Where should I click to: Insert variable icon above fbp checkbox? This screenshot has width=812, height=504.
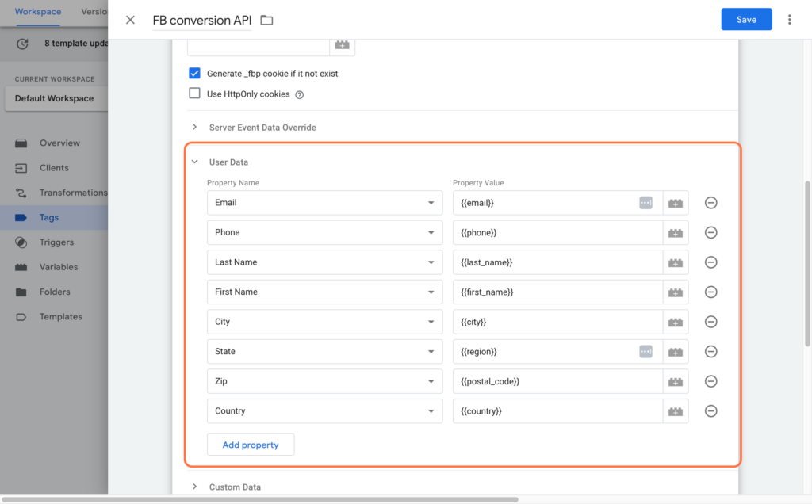343,45
